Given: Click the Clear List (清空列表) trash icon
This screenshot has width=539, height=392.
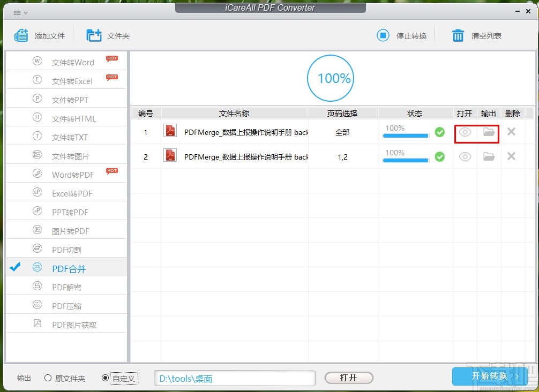Looking at the screenshot, I should pyautogui.click(x=458, y=35).
